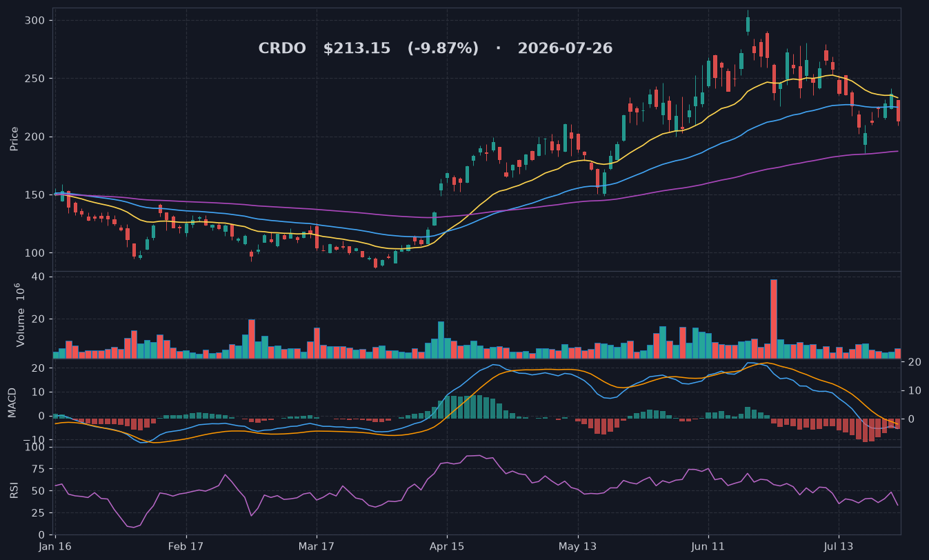Click the 200 price axis tick

tap(36, 137)
